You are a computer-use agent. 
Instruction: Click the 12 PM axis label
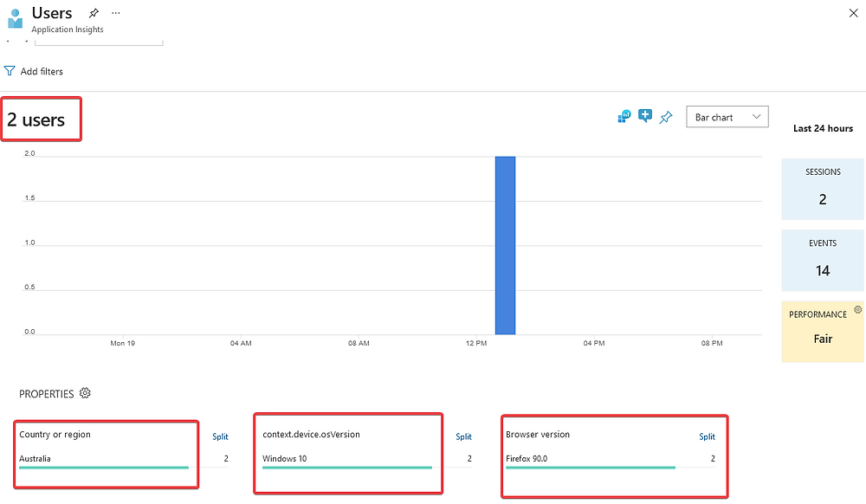[x=476, y=343]
